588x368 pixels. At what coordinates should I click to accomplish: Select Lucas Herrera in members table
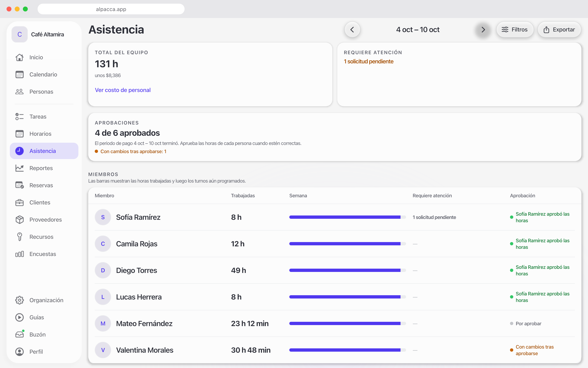[x=335, y=297]
